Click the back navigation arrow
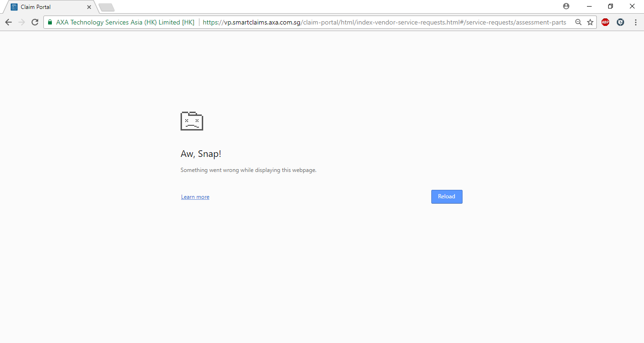644x343 pixels. tap(8, 22)
